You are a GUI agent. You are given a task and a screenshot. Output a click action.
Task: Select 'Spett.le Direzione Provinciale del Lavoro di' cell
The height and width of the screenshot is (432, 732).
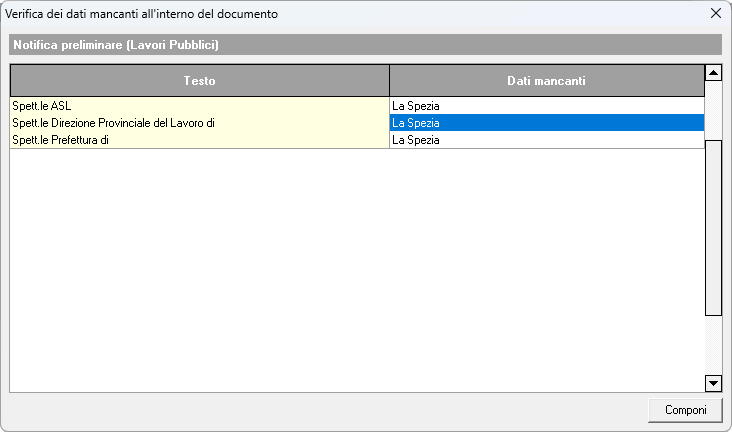point(199,123)
